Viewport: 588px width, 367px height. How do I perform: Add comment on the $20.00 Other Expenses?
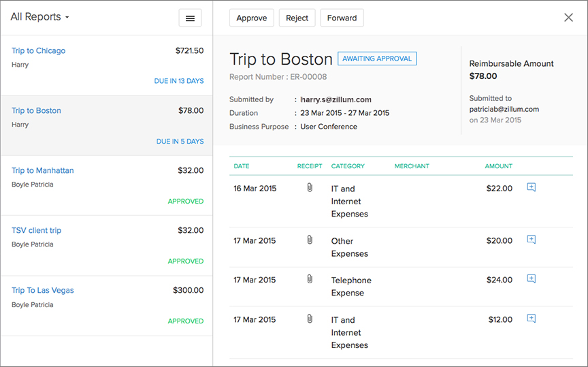(532, 240)
